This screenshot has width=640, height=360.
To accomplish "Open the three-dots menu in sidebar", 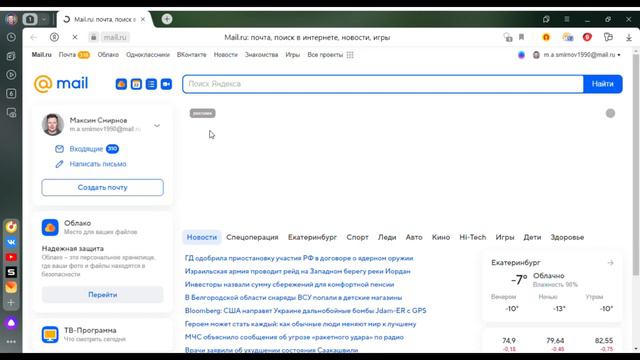I will click(11, 342).
